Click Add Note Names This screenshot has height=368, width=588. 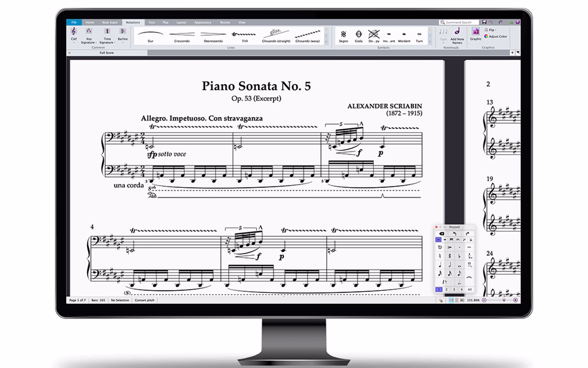(x=457, y=35)
